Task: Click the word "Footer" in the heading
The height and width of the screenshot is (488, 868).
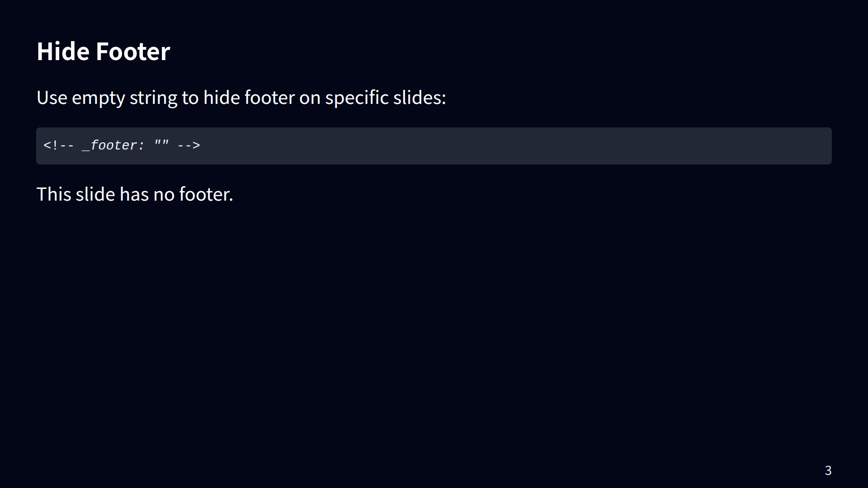Action: (x=132, y=51)
